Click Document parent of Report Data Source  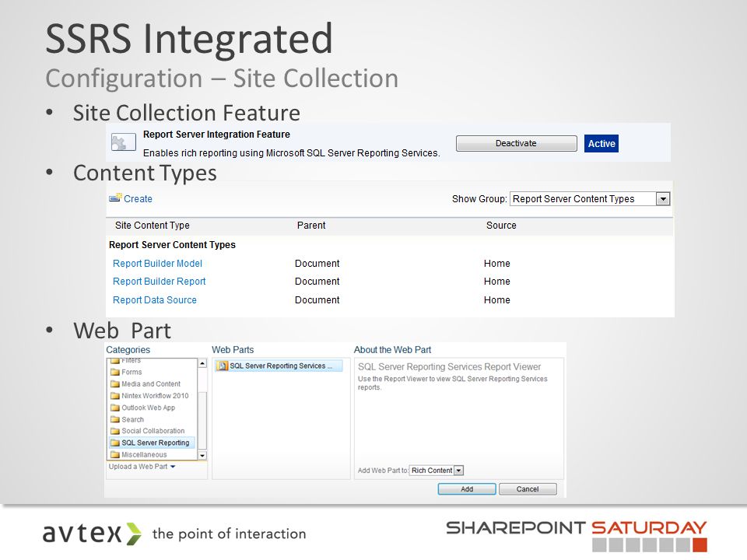tap(317, 300)
